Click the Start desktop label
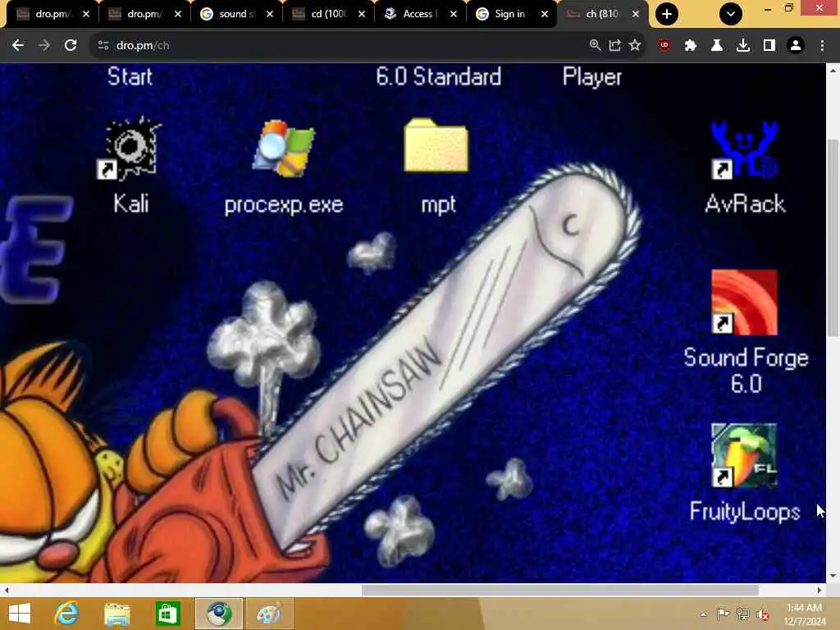 (130, 76)
